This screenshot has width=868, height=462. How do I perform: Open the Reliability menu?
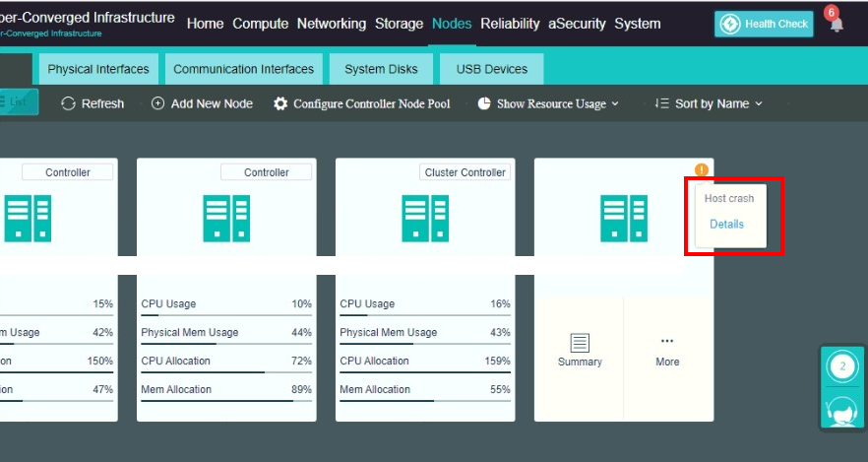pos(510,24)
